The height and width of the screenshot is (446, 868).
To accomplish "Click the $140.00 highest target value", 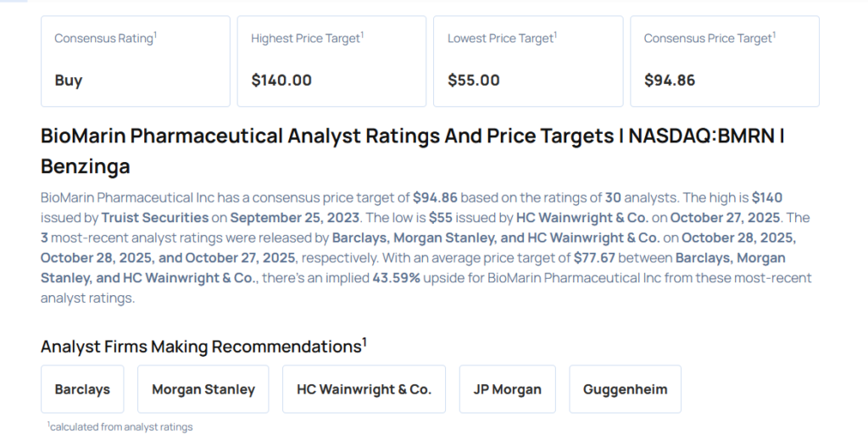I will (281, 81).
